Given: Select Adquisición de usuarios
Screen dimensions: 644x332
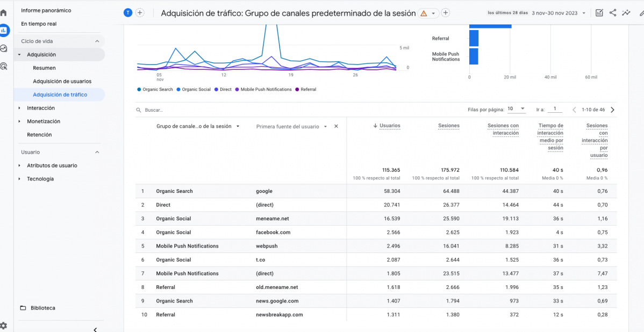Looking at the screenshot, I should click(x=62, y=81).
